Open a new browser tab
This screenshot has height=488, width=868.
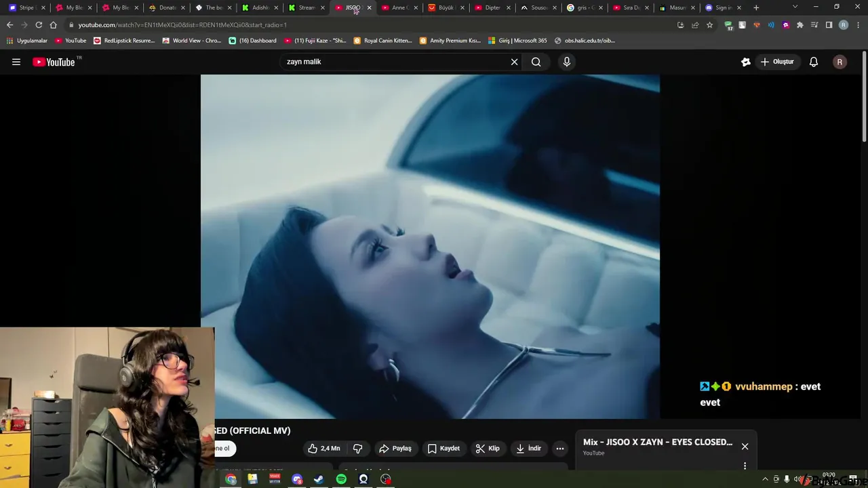click(x=756, y=7)
